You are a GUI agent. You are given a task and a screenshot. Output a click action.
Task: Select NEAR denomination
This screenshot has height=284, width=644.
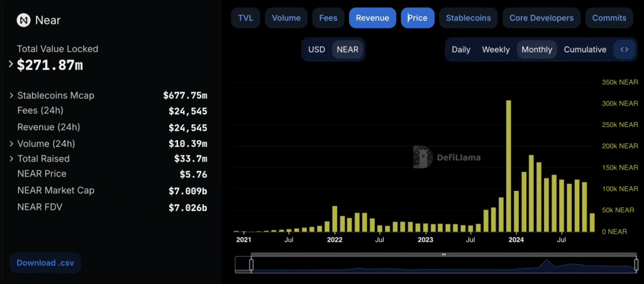point(347,50)
